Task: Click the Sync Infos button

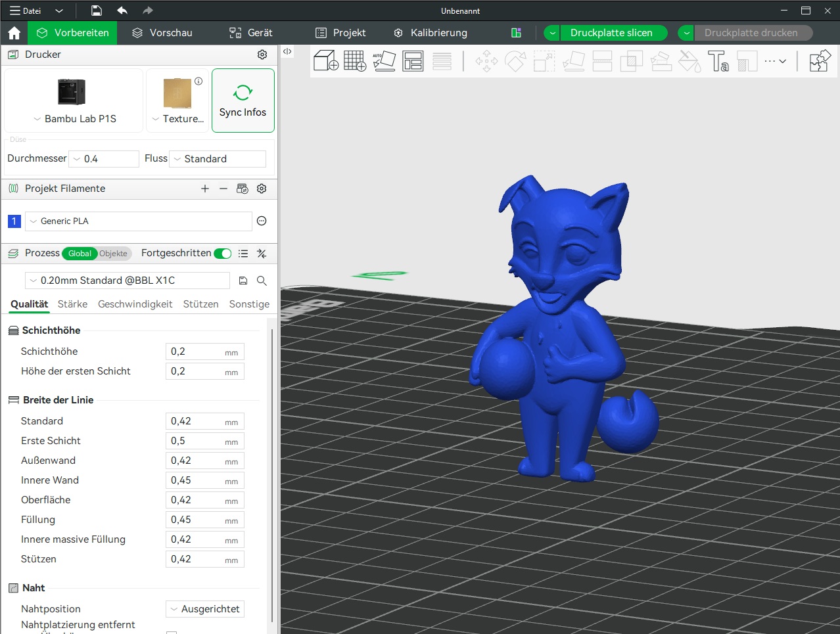Action: pos(243,101)
